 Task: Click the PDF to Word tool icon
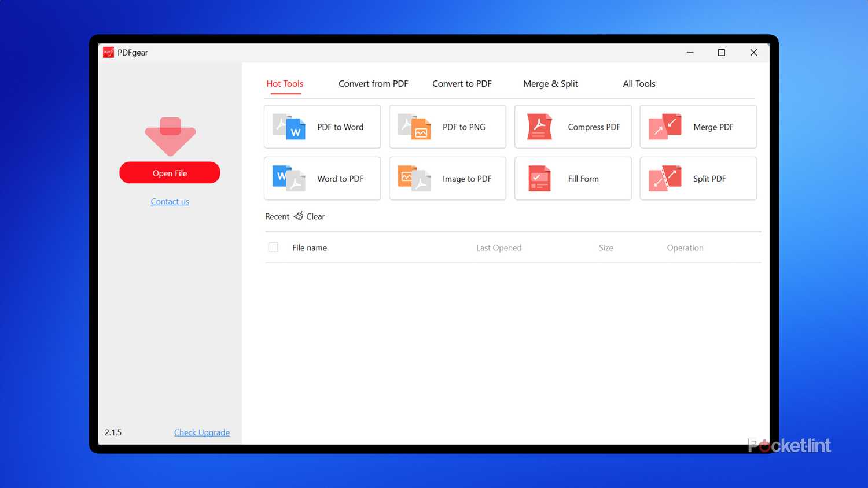tap(289, 127)
